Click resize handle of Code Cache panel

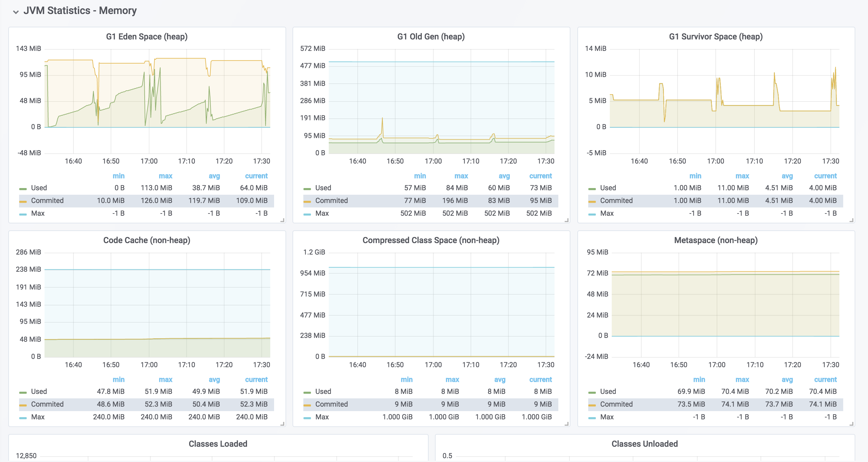[282, 424]
